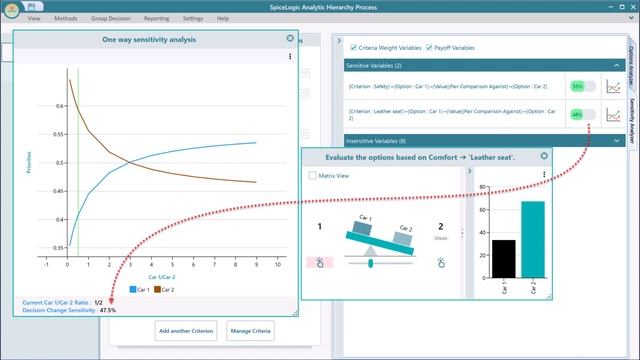Uncheck Criteria Weight Variables checkbox
Image resolution: width=640 pixels, height=360 pixels.
click(353, 47)
